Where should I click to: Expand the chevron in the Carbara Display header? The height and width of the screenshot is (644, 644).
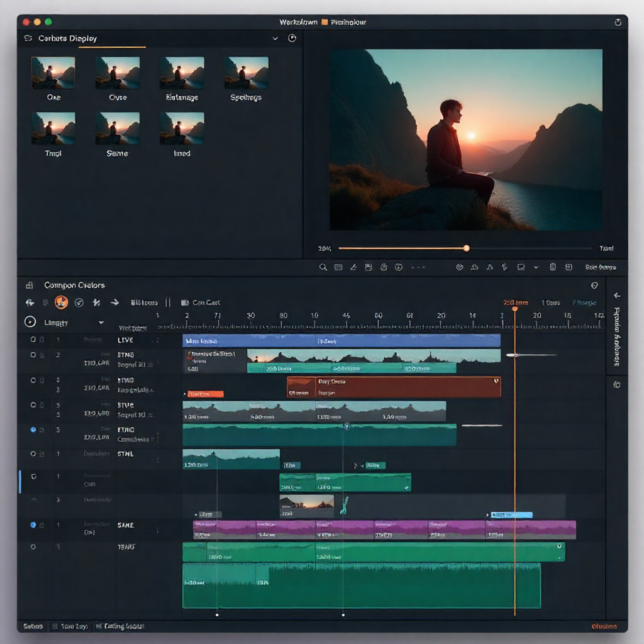point(275,38)
